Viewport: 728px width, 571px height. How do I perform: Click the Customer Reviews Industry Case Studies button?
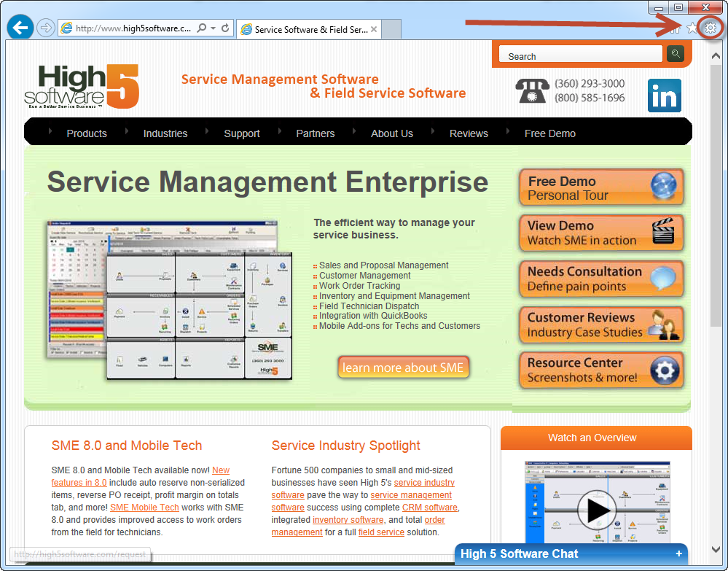[x=601, y=325]
